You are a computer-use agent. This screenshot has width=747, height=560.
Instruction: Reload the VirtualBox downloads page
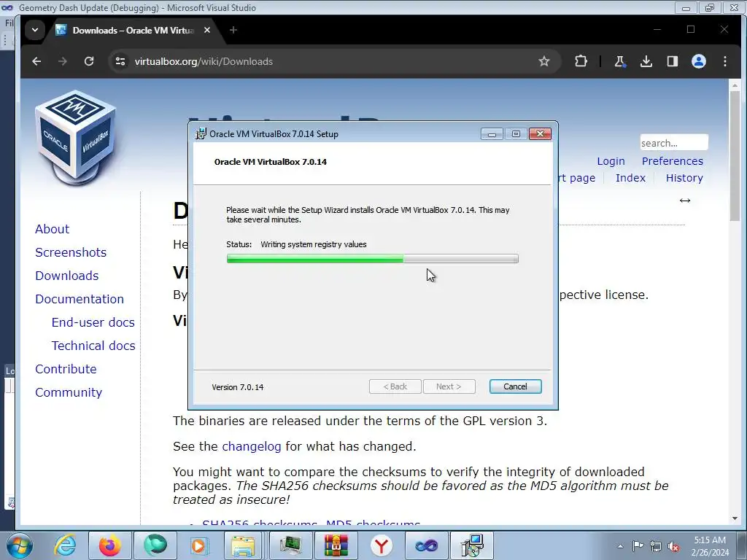[89, 61]
